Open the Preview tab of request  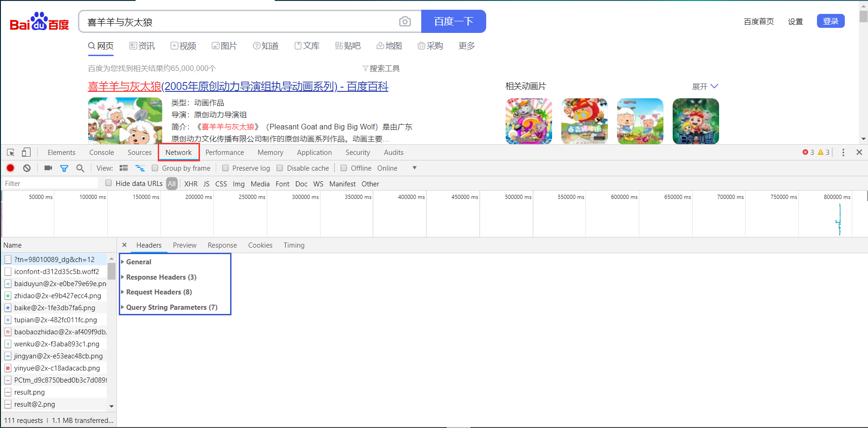click(185, 245)
